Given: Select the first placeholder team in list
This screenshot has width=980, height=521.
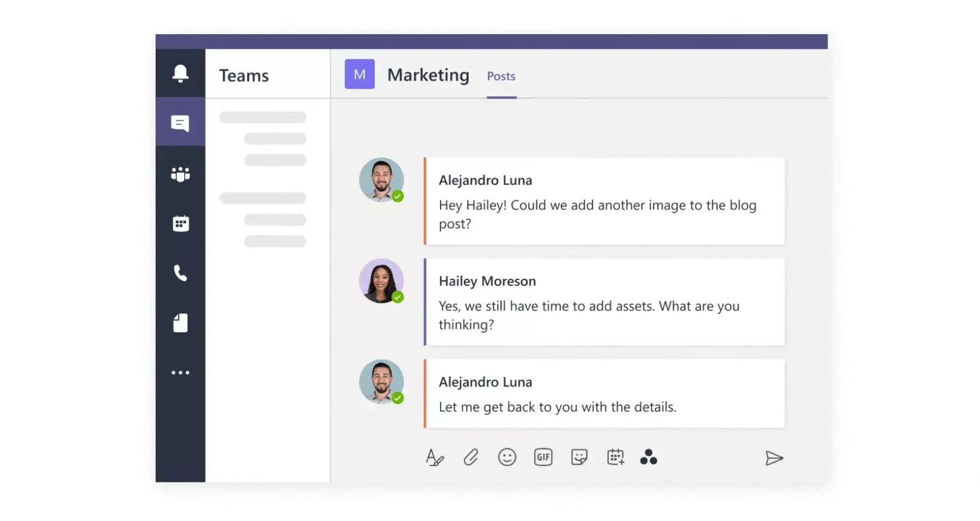Looking at the screenshot, I should pyautogui.click(x=262, y=117).
